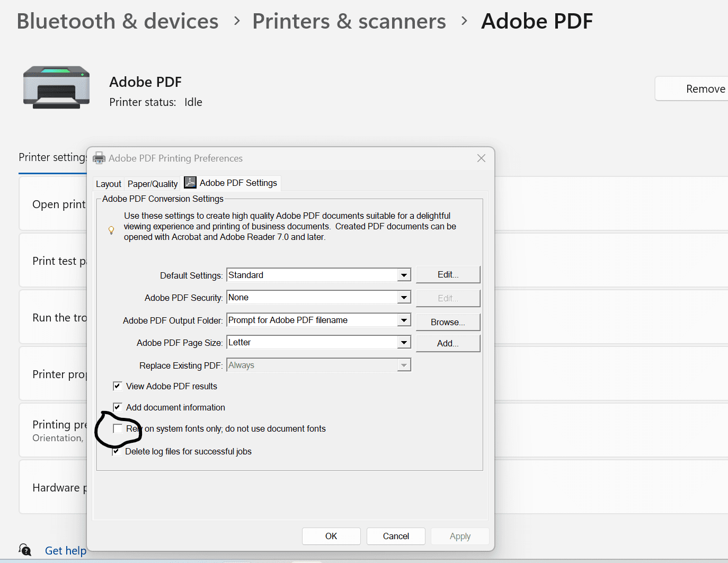This screenshot has height=563, width=728.
Task: Expand the Default Settings dropdown
Action: (404, 275)
